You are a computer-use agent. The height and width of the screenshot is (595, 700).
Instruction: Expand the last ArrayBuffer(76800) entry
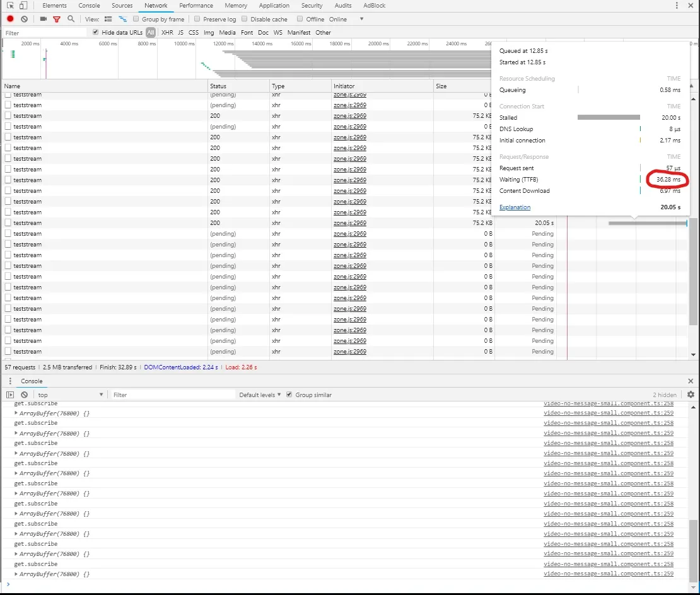[x=16, y=574]
